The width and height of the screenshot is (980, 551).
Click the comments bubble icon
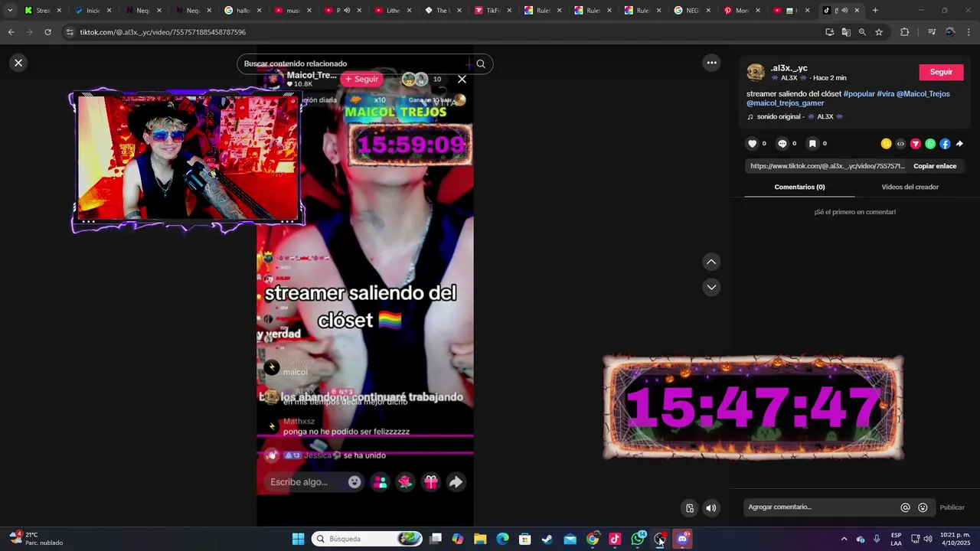click(782, 144)
